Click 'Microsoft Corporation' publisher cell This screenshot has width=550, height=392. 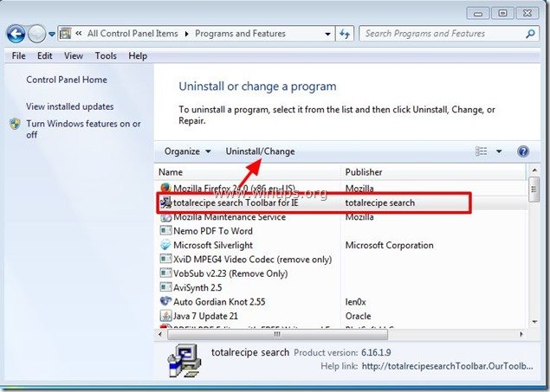point(390,245)
